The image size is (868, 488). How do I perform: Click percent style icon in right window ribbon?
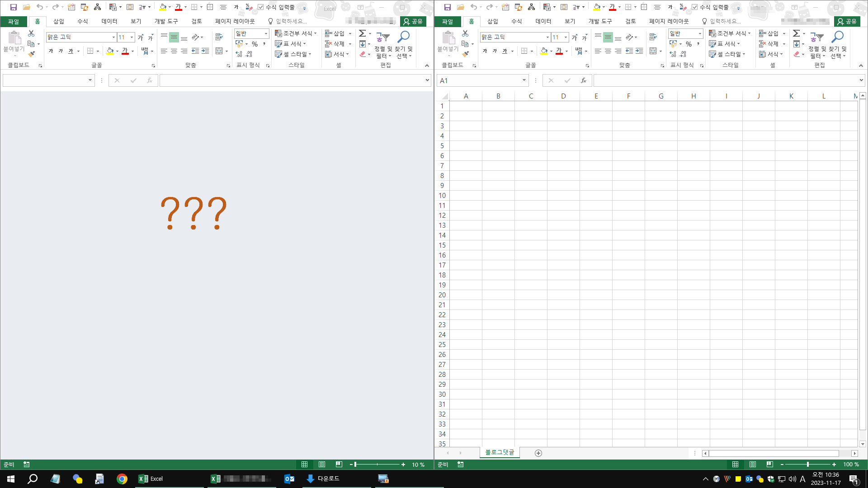pyautogui.click(x=689, y=44)
